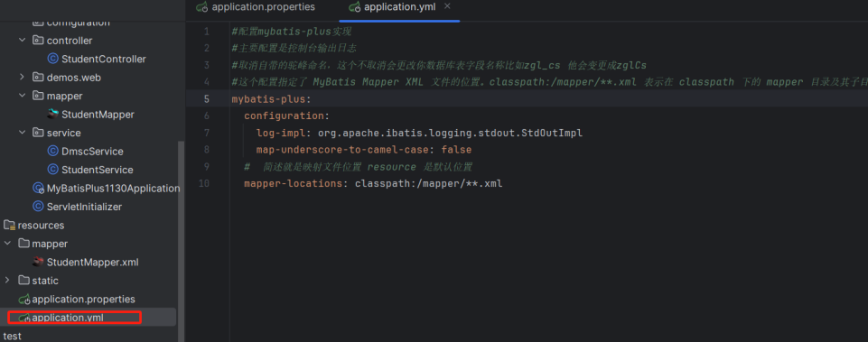This screenshot has width=868, height=342.
Task: Click the application.properties tab spring icon
Action: coord(202,8)
